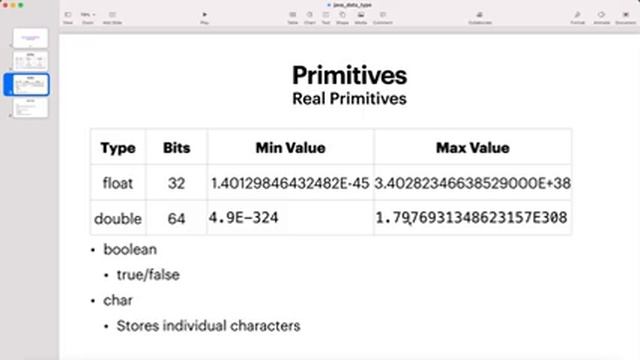Image resolution: width=640 pixels, height=360 pixels.
Task: Open the Shape picker
Action: (x=342, y=18)
